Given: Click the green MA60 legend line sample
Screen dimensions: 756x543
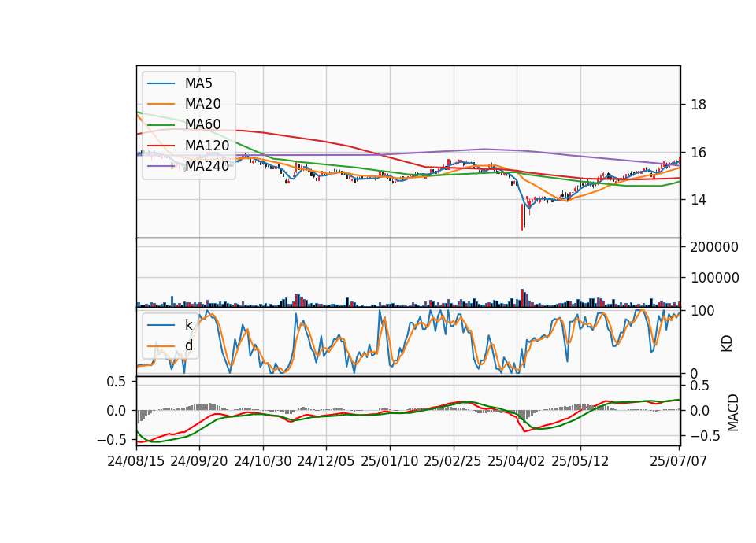Looking at the screenshot, I should click(x=161, y=124).
